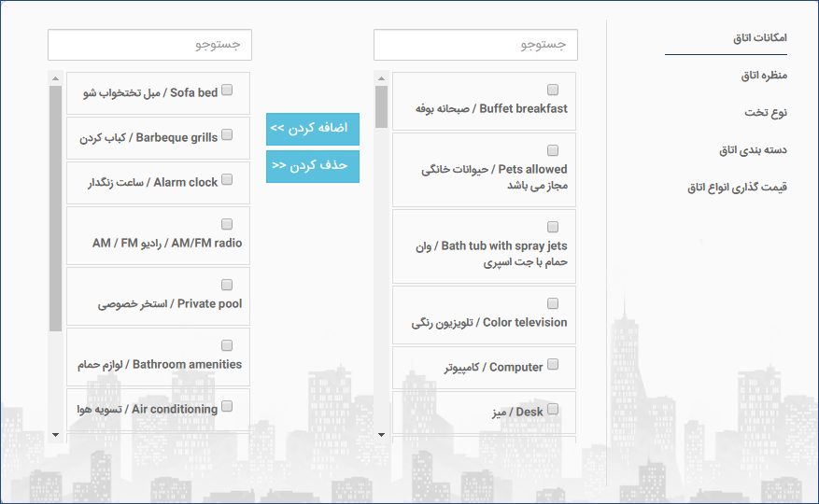Select the Alarm clock checkbox
This screenshot has height=504, width=819.
[227, 179]
